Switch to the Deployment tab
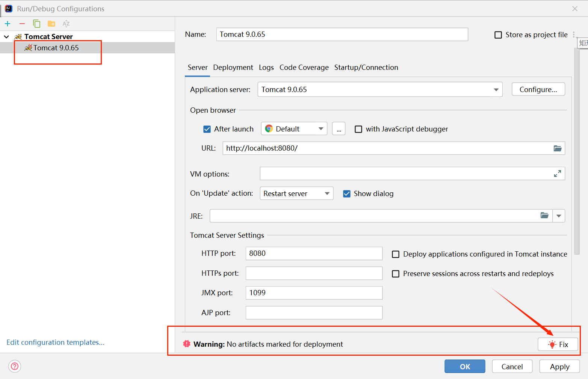 [x=233, y=68]
